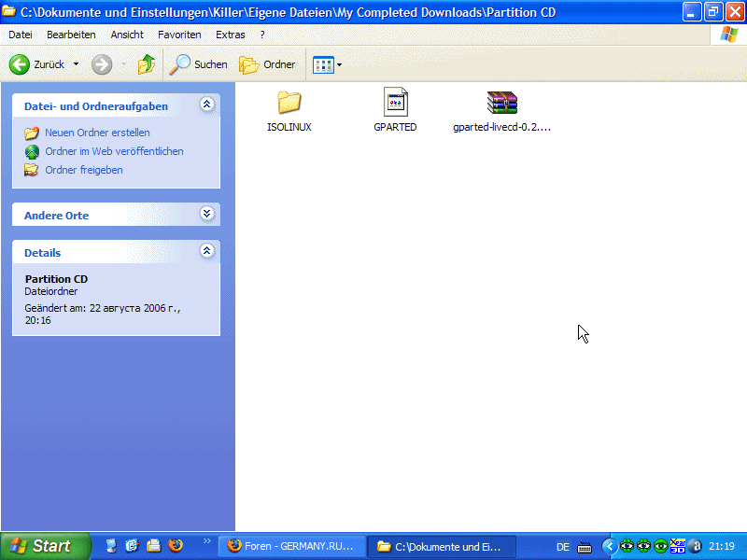This screenshot has width=747, height=560.
Task: Switch to Foren - GERMANY.RU taskbar window
Action: tap(291, 546)
